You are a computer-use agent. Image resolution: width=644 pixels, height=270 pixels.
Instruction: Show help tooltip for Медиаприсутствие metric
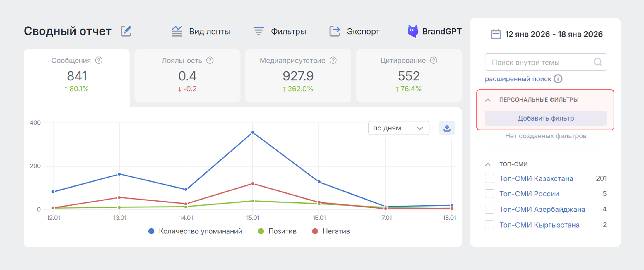pyautogui.click(x=333, y=60)
